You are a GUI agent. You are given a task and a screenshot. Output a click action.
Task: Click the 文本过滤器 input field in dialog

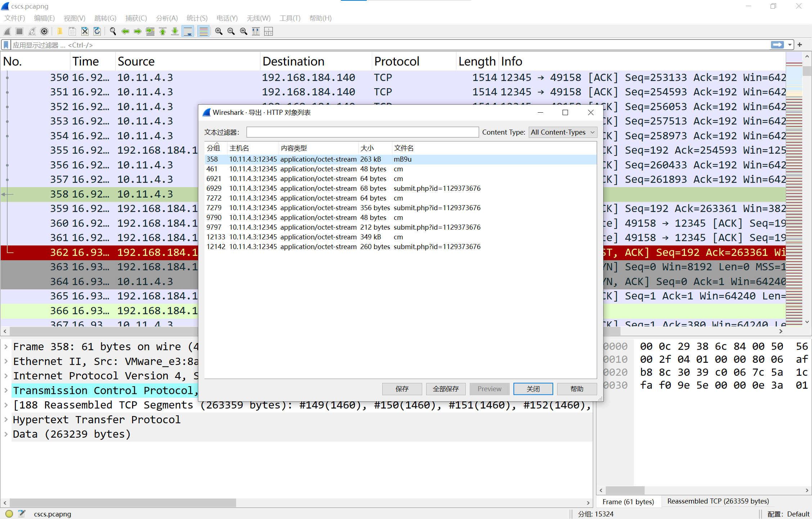[x=362, y=132]
